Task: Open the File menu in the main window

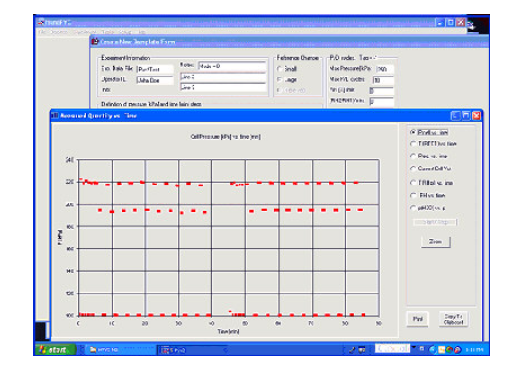Action: 42,32
